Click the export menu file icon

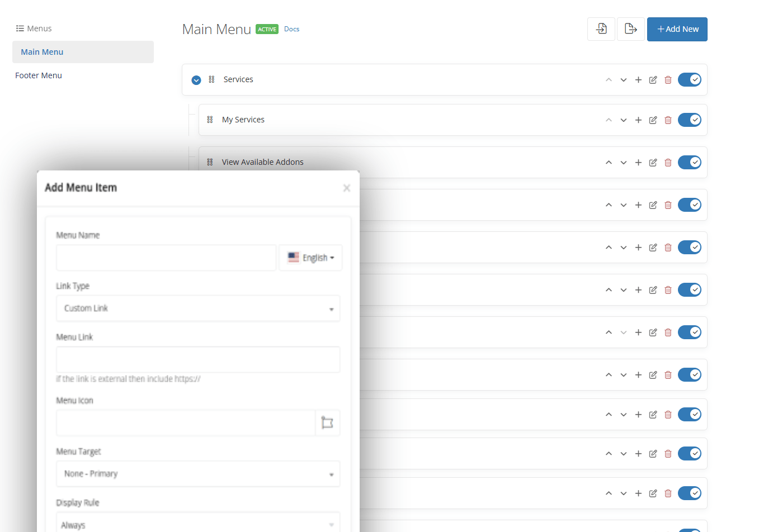tap(631, 29)
